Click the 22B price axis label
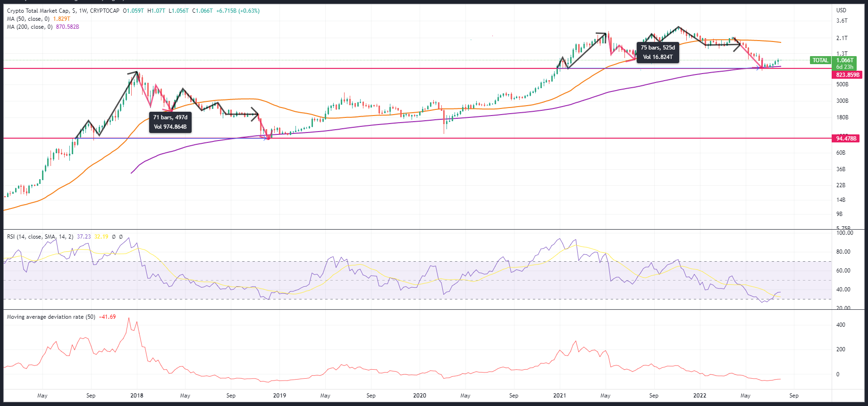 [x=841, y=185]
